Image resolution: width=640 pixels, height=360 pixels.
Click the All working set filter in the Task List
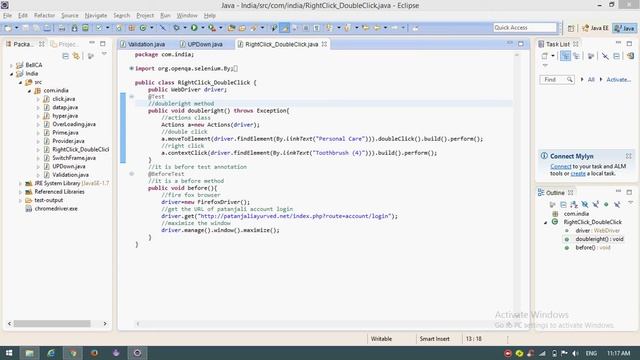click(x=591, y=80)
